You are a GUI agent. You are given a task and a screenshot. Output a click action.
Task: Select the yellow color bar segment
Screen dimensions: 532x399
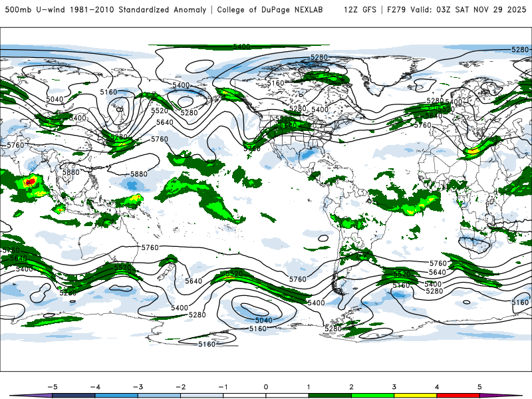(x=415, y=396)
